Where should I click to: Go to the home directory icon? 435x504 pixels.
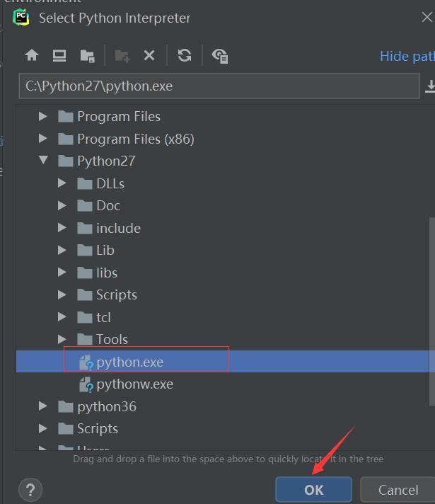point(32,55)
